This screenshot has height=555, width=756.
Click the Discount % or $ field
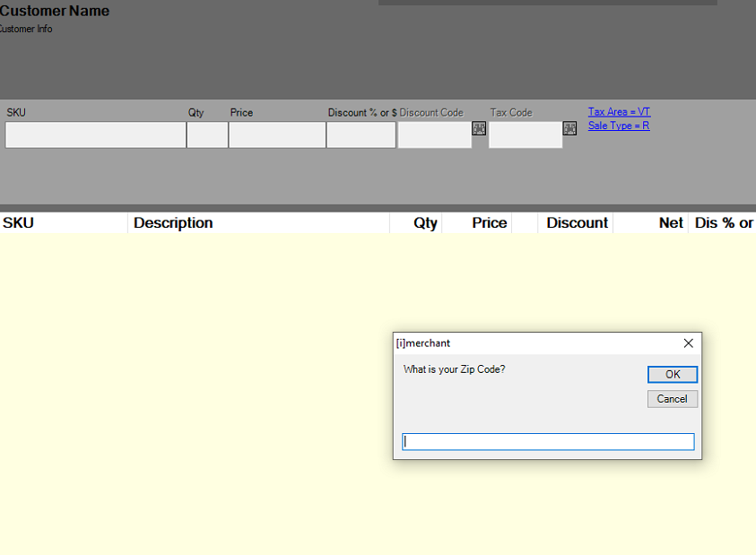click(x=361, y=134)
